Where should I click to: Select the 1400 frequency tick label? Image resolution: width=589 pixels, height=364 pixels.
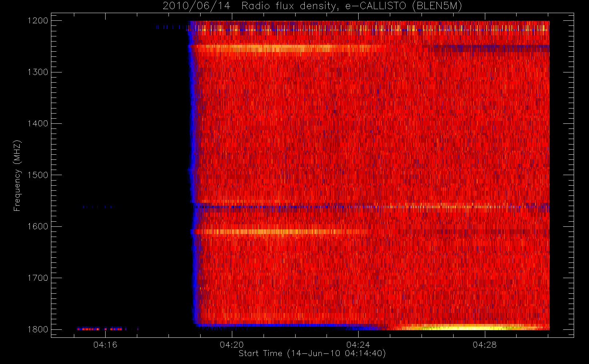click(38, 123)
